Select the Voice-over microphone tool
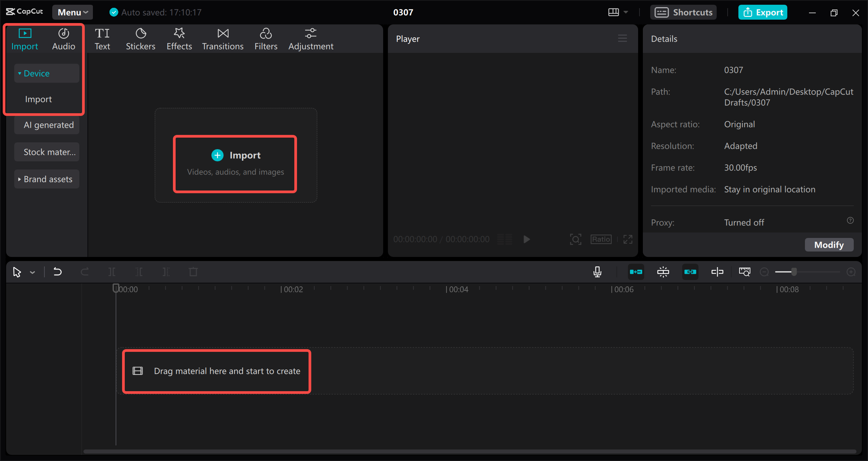Viewport: 868px width, 461px height. pyautogui.click(x=597, y=272)
